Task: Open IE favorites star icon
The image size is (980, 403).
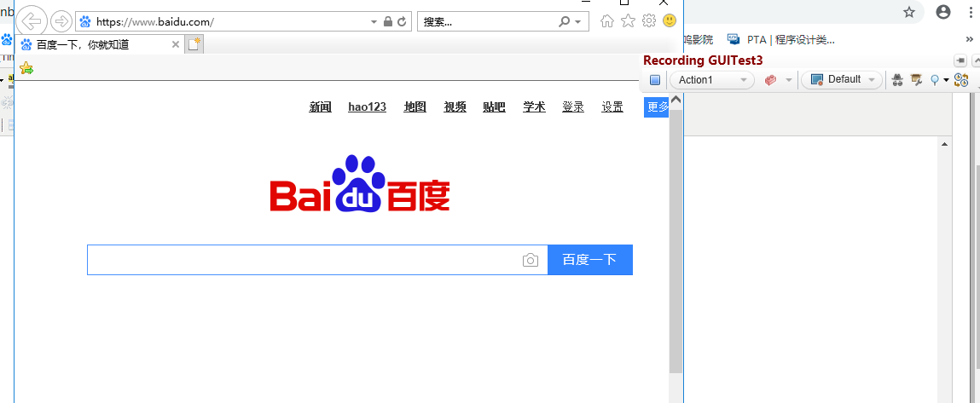Action: point(628,21)
